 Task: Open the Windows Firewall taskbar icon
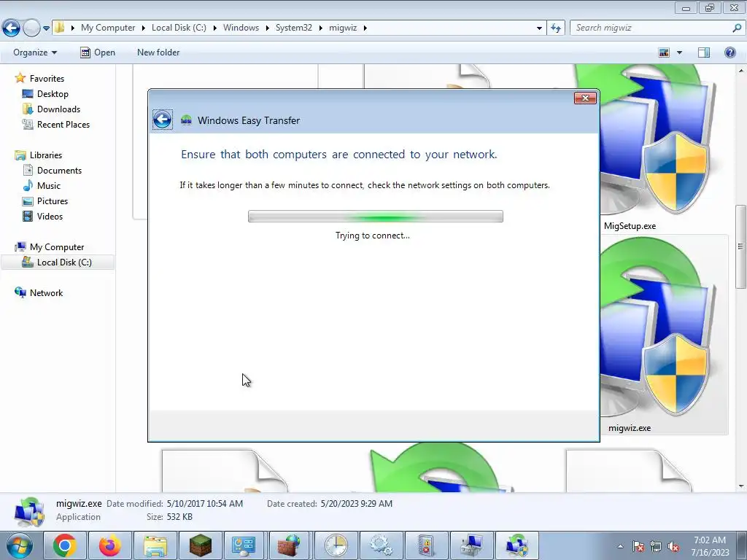[290, 545]
